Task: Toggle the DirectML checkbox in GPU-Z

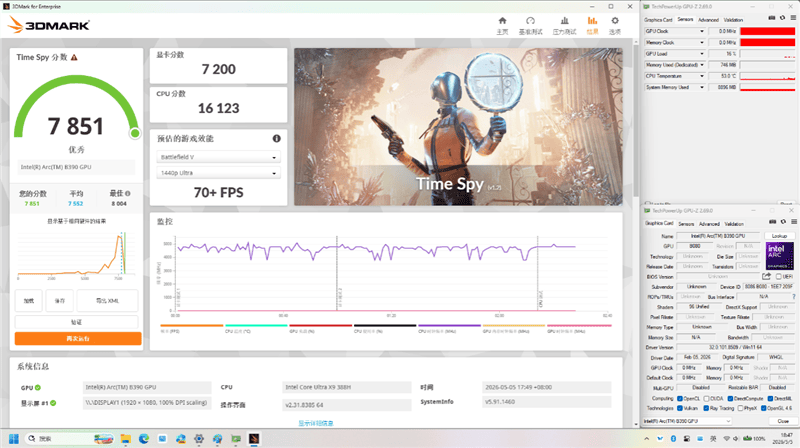Action: point(770,399)
